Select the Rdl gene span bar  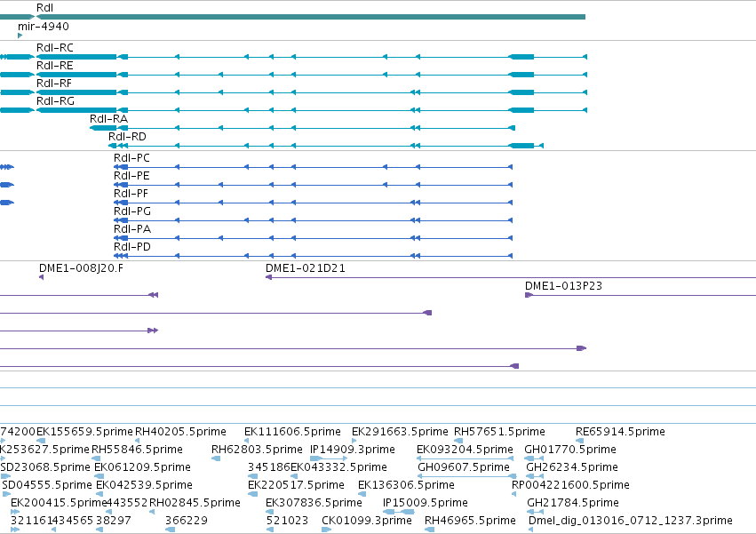pyautogui.click(x=311, y=17)
